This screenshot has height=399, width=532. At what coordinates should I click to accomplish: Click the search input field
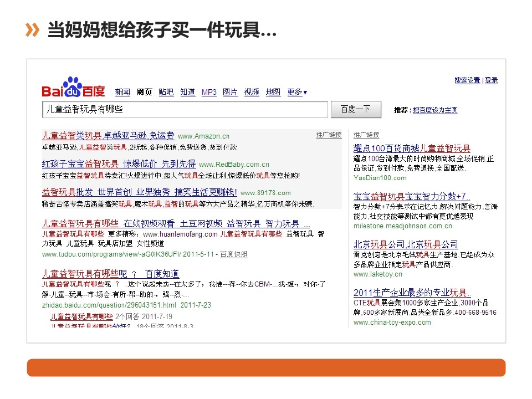pyautogui.click(x=185, y=109)
